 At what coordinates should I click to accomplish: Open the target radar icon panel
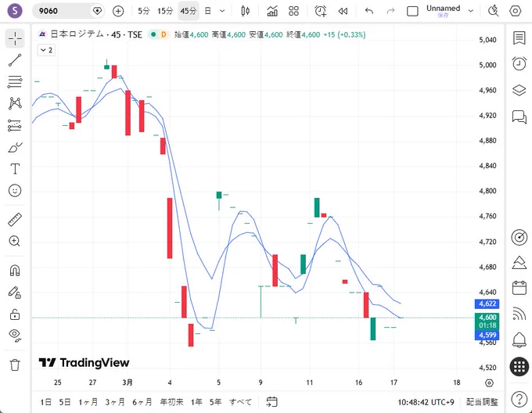point(519,237)
